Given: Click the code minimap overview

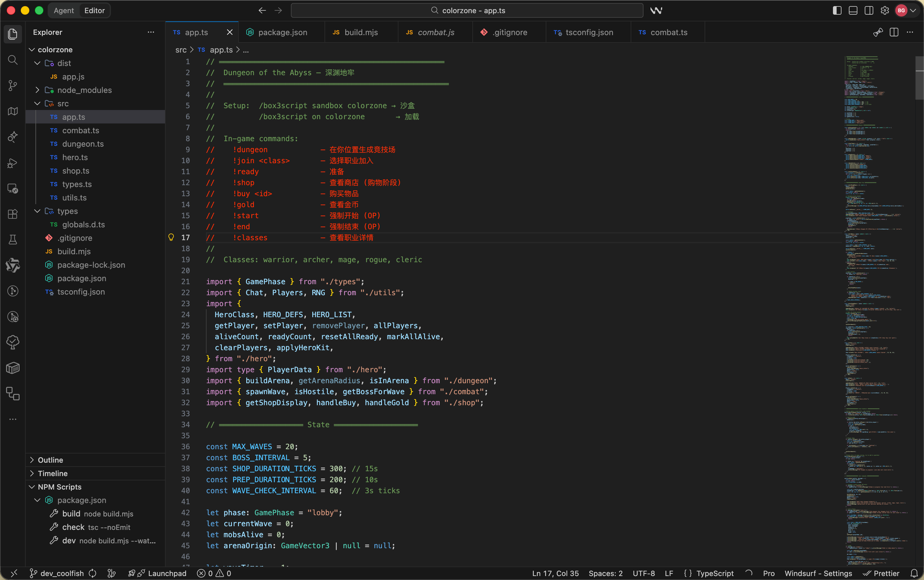Looking at the screenshot, I should click(878, 311).
